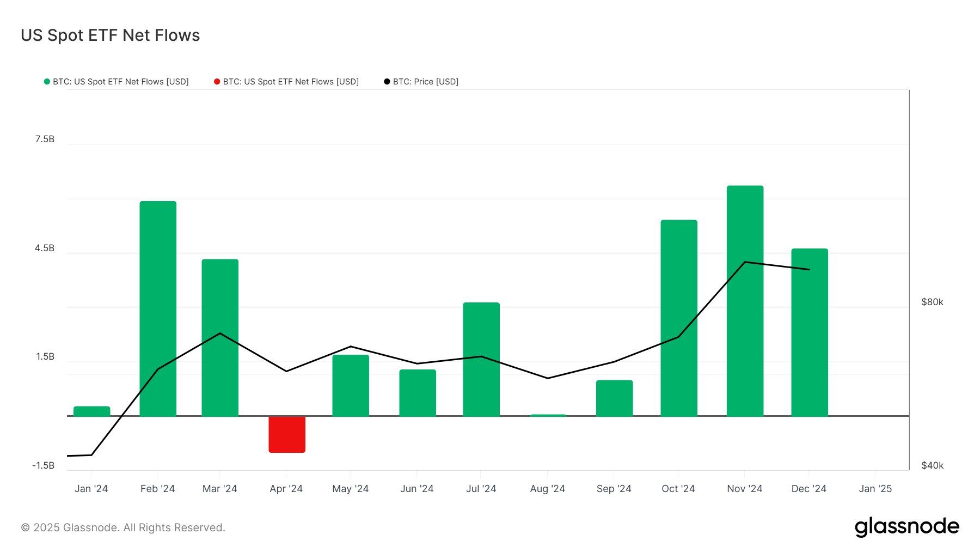The image size is (980, 552).
Task: Click the black BTC price line at its peak
Action: tap(744, 262)
